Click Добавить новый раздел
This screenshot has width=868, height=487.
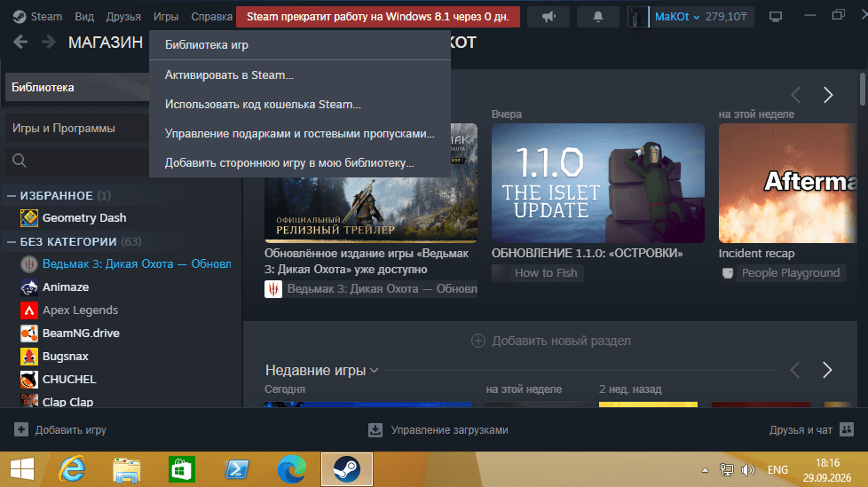[551, 341]
